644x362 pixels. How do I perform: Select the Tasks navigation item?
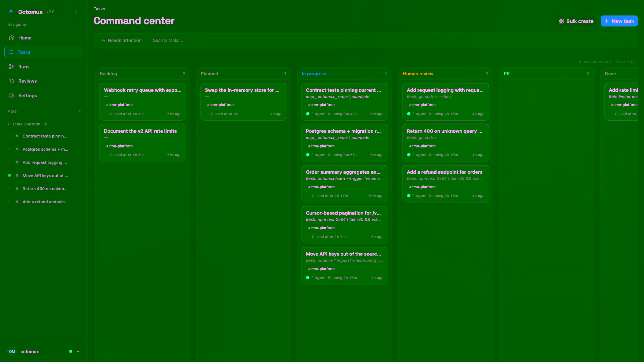(44, 52)
